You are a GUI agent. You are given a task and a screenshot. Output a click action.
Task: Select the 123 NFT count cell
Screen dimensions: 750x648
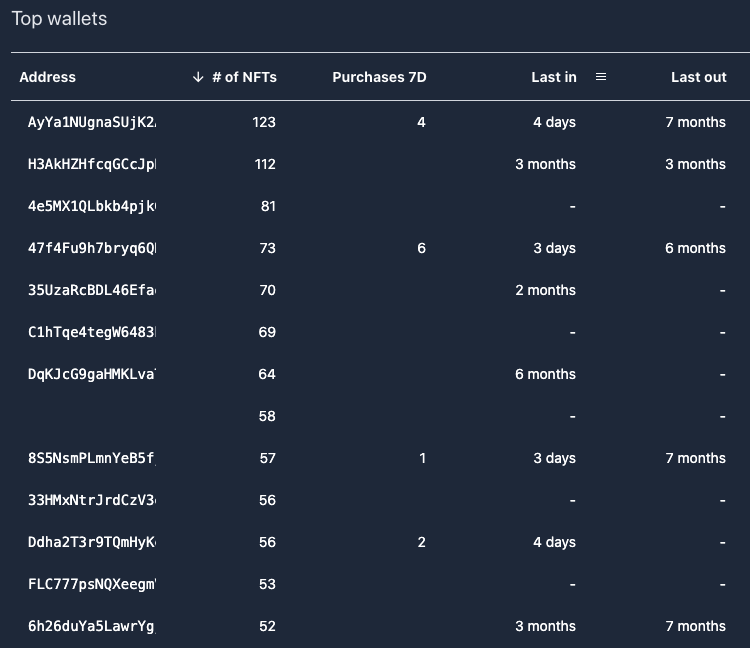click(x=264, y=122)
